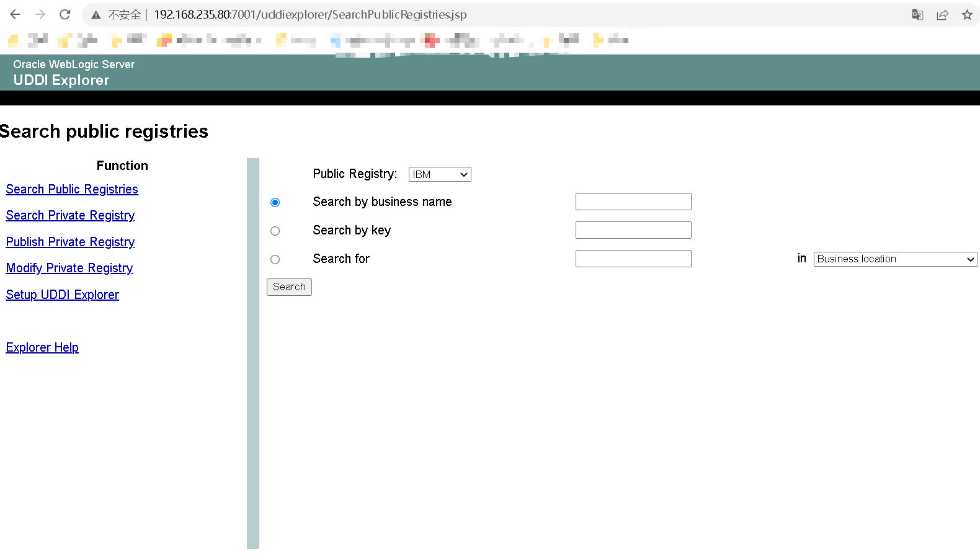Select the Search for radio button

tap(275, 259)
